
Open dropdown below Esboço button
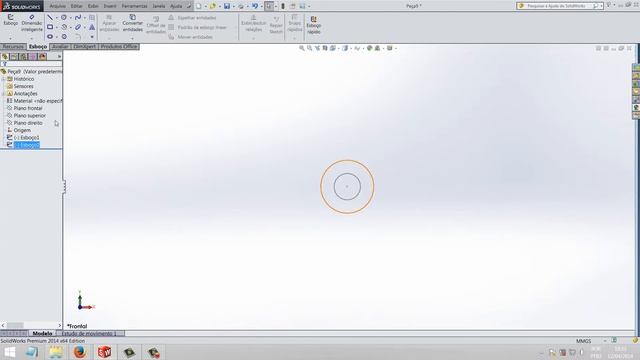[11, 39]
